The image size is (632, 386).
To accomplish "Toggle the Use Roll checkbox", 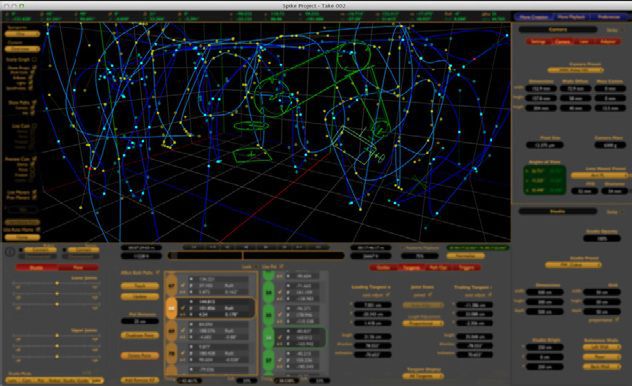I will click(281, 266).
